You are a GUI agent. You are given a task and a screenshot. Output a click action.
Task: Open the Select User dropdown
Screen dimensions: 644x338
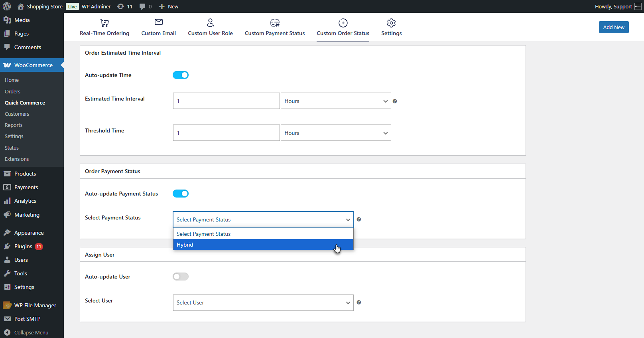[x=263, y=302]
